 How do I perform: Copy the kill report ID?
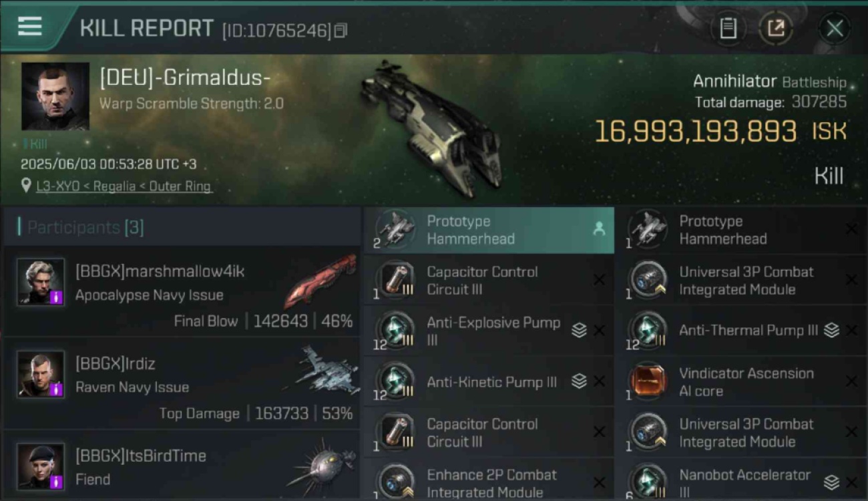coord(341,31)
